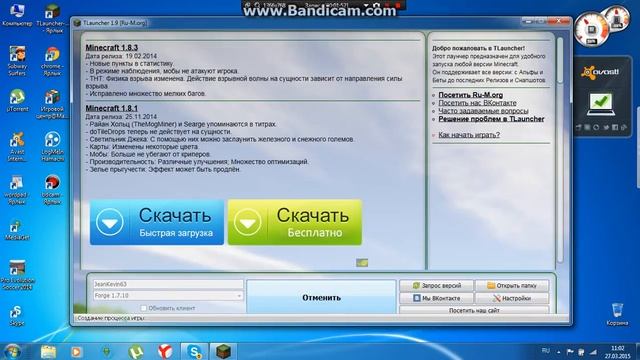Open the Forge 1.7.10 version dropdown
640x360 pixels.
pos(168,295)
